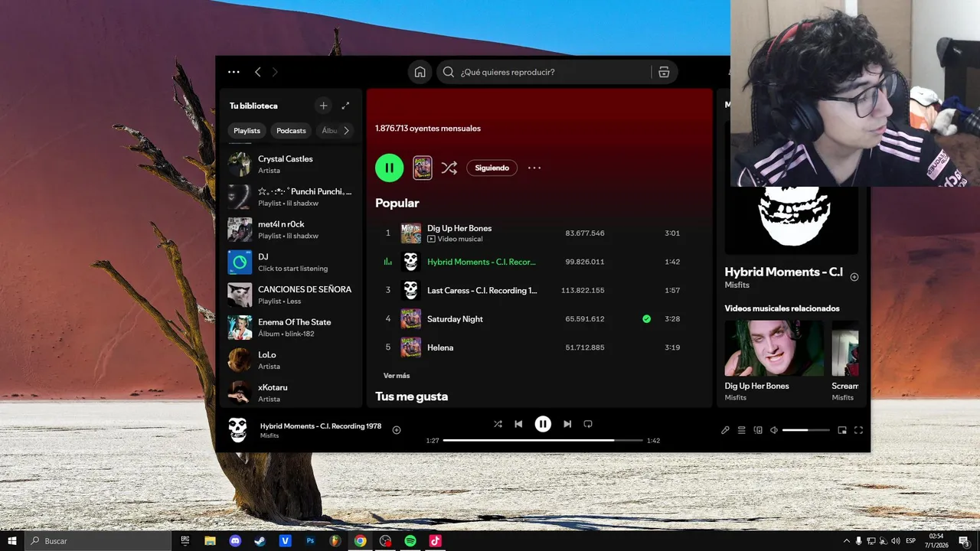Image resolution: width=980 pixels, height=551 pixels.
Task: Click the magnifier search icon
Action: pyautogui.click(x=449, y=72)
